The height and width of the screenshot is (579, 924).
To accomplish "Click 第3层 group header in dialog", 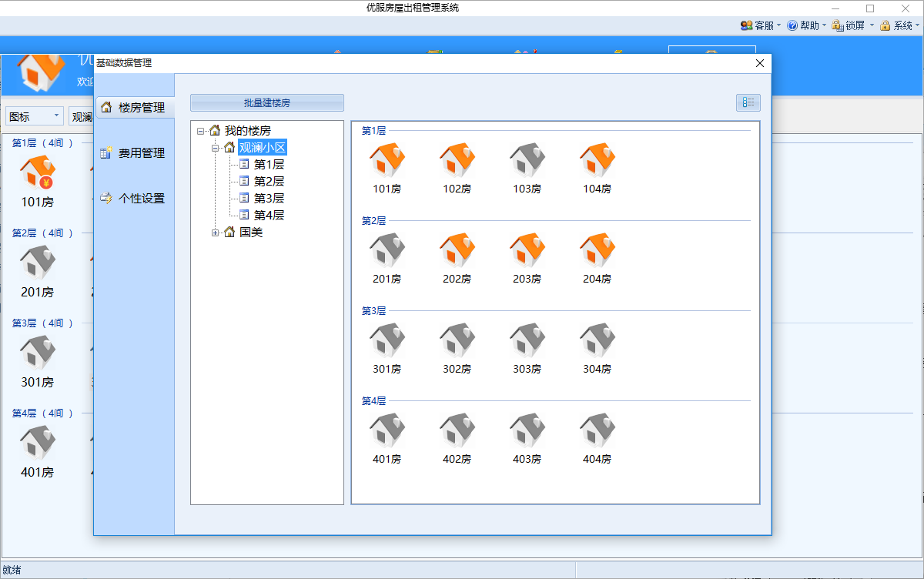I will (373, 311).
